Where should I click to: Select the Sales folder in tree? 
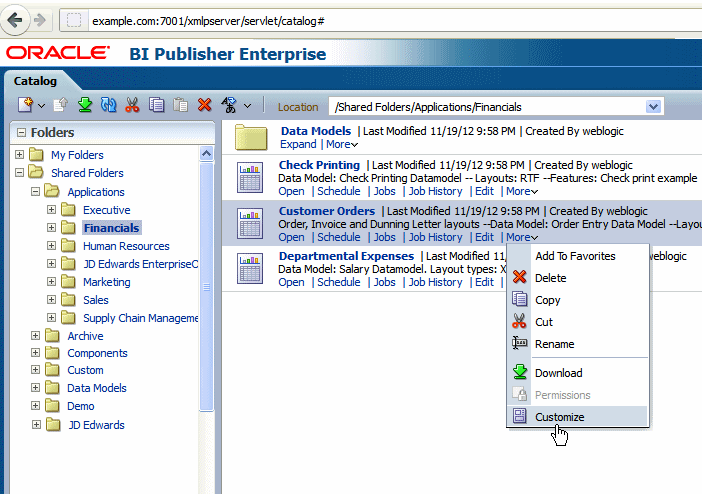coord(96,300)
